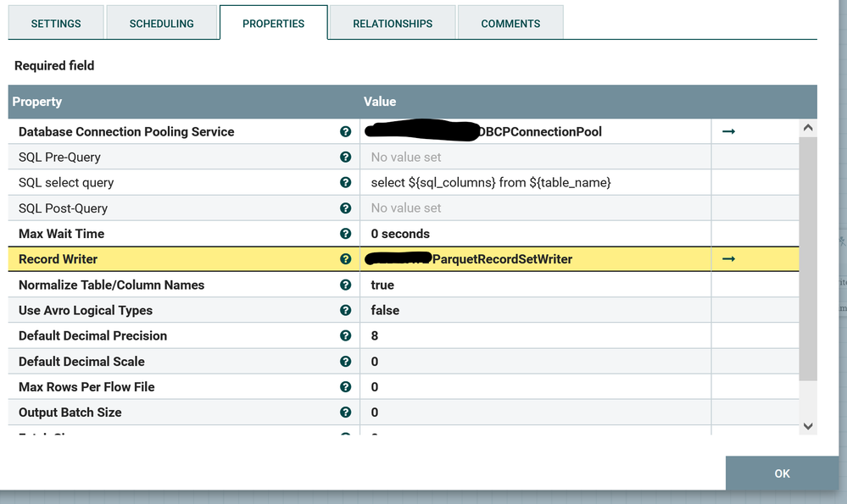Click the 'Required field' label
The height and width of the screenshot is (504, 847).
click(54, 66)
